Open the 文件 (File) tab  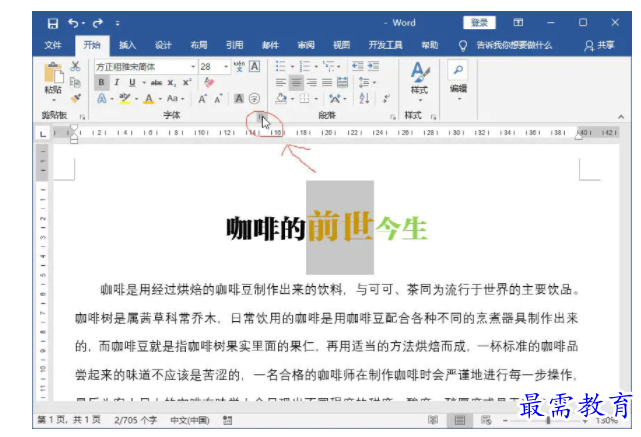pyautogui.click(x=53, y=45)
